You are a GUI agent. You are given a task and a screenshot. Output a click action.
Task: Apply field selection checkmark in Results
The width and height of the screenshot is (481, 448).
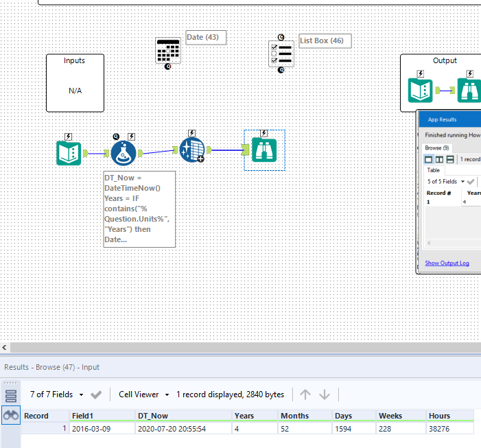tap(96, 394)
